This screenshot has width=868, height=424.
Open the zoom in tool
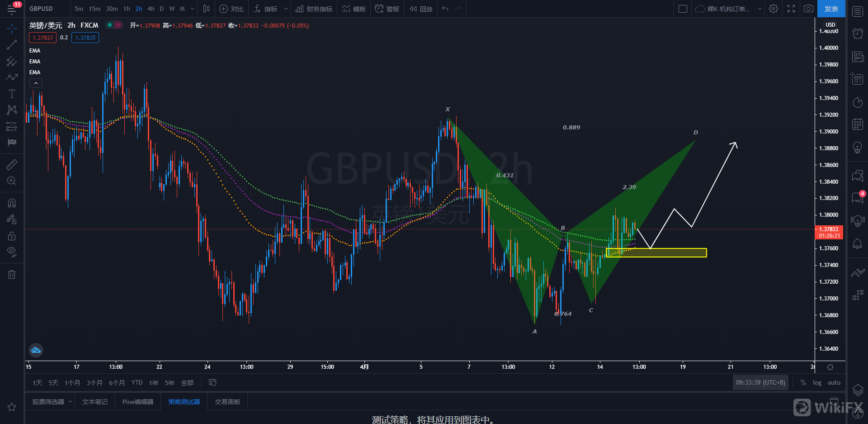[12, 181]
